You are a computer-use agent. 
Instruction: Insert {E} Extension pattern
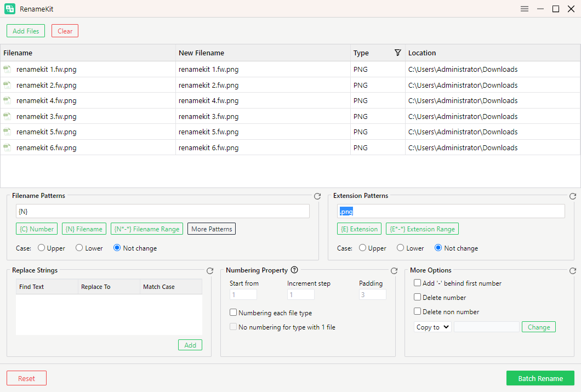[360, 229]
